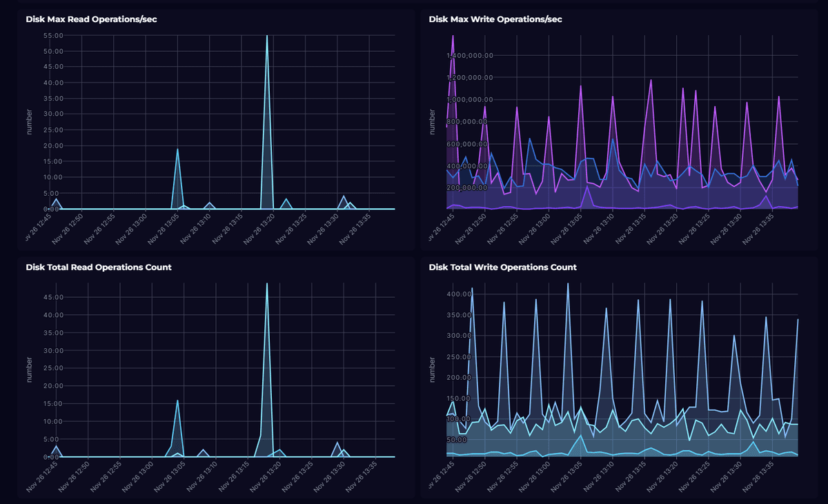Click the 50.00 gridline label in total write count

tap(457, 439)
